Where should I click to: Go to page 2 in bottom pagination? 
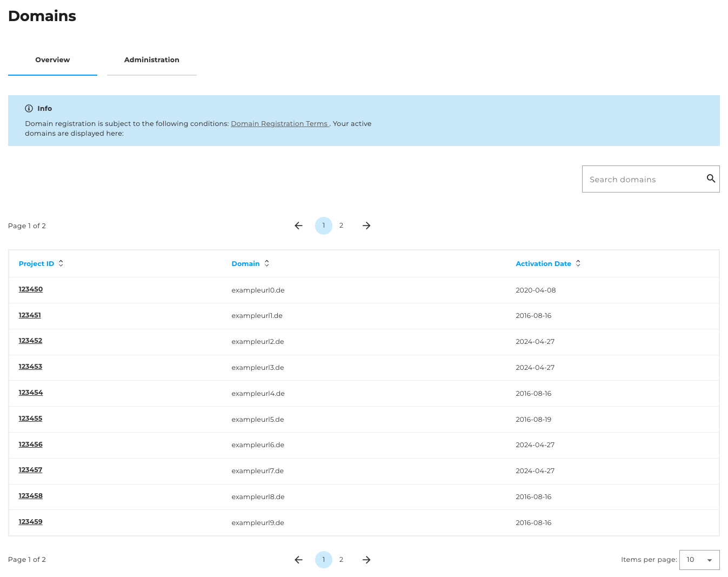pos(341,560)
